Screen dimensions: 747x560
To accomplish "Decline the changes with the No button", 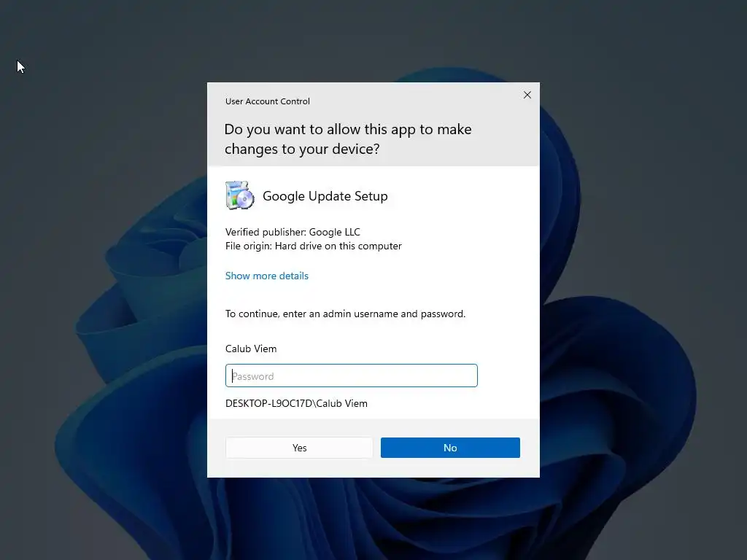I will (450, 448).
